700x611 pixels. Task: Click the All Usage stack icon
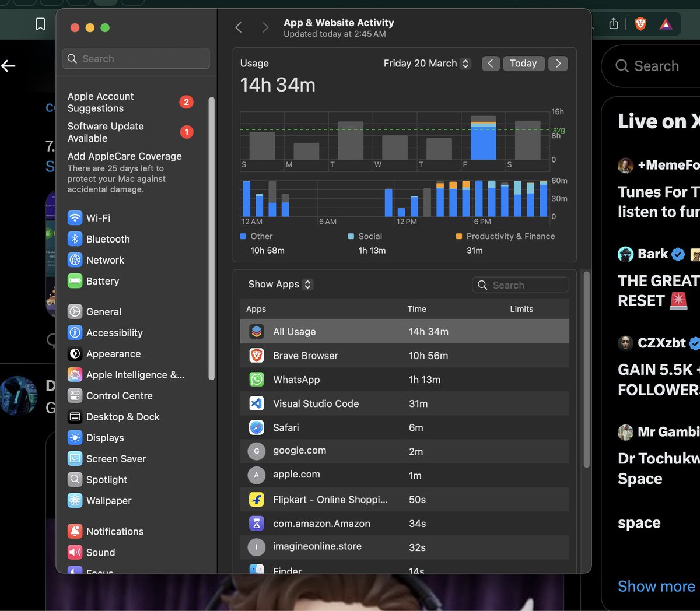(x=257, y=332)
